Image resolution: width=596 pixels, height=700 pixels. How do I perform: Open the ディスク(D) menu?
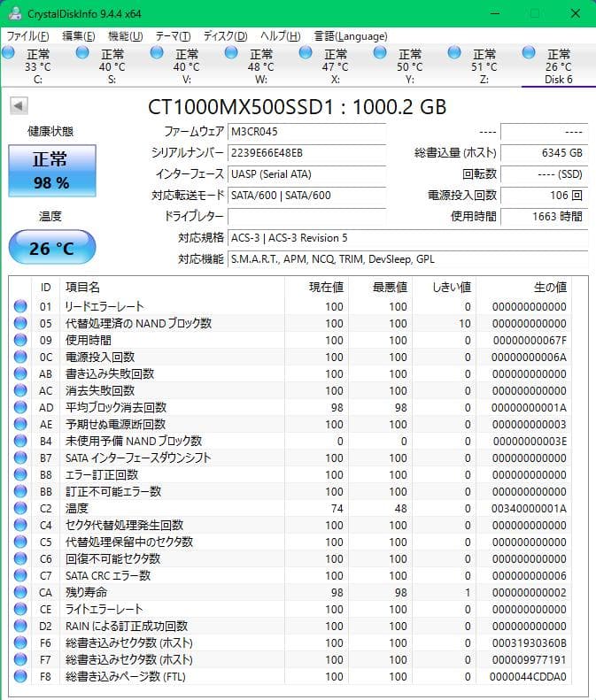[x=225, y=36]
